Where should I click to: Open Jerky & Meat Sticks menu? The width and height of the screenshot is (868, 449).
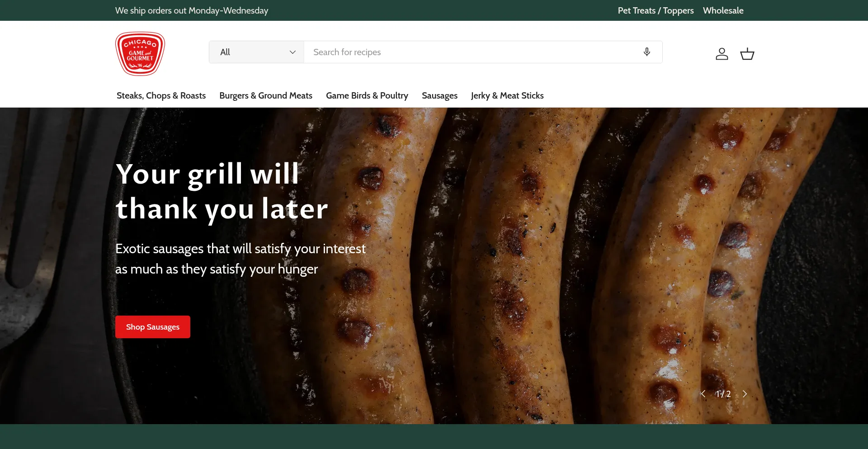507,95
